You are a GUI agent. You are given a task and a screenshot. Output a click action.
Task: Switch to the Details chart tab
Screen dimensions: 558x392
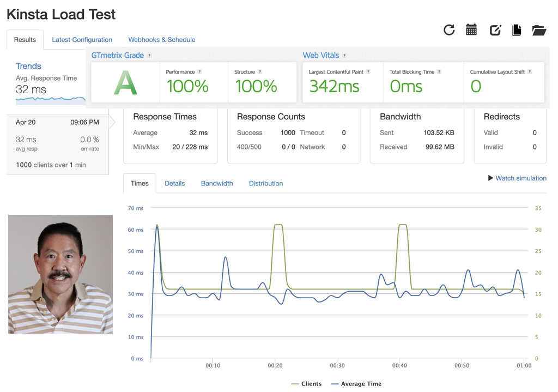point(175,183)
